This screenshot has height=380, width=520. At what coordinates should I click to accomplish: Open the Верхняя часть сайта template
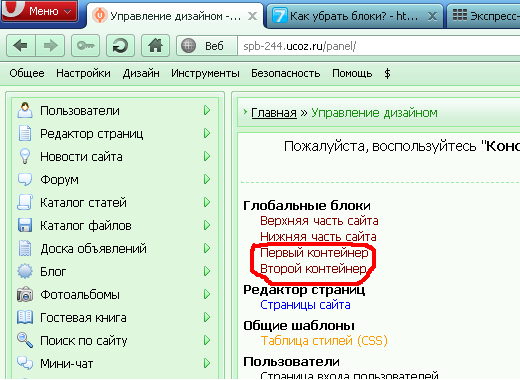pos(319,221)
